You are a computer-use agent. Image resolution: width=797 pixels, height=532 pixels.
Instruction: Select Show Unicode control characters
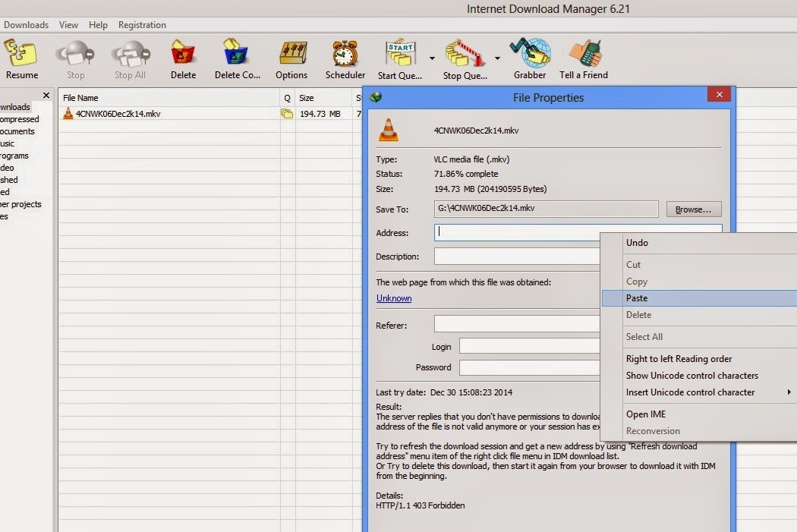point(699,376)
